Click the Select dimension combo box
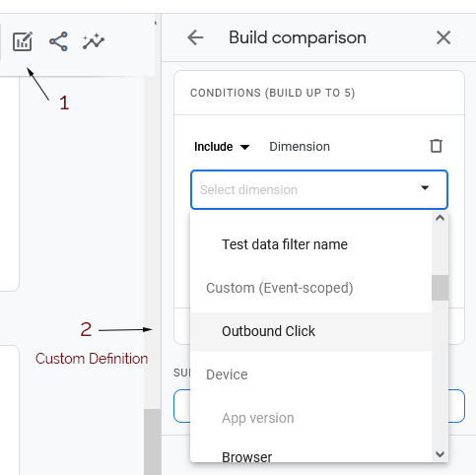Image resolution: width=476 pixels, height=475 pixels. (319, 189)
